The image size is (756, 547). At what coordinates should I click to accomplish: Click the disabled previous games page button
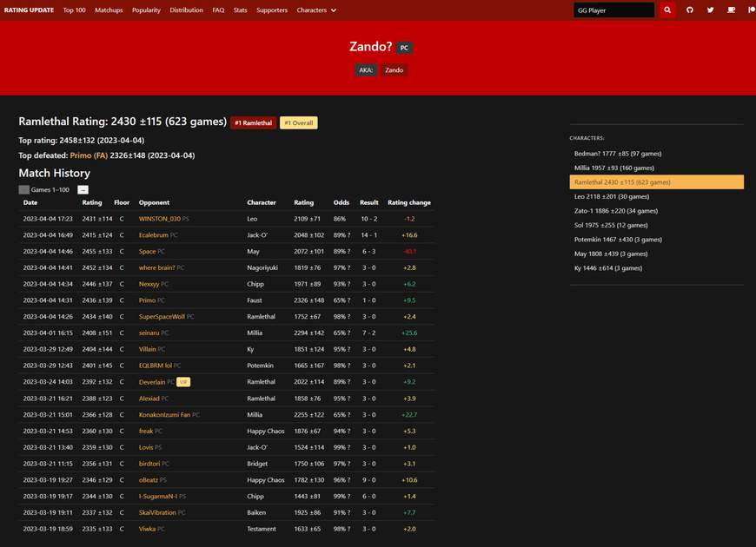pos(24,189)
